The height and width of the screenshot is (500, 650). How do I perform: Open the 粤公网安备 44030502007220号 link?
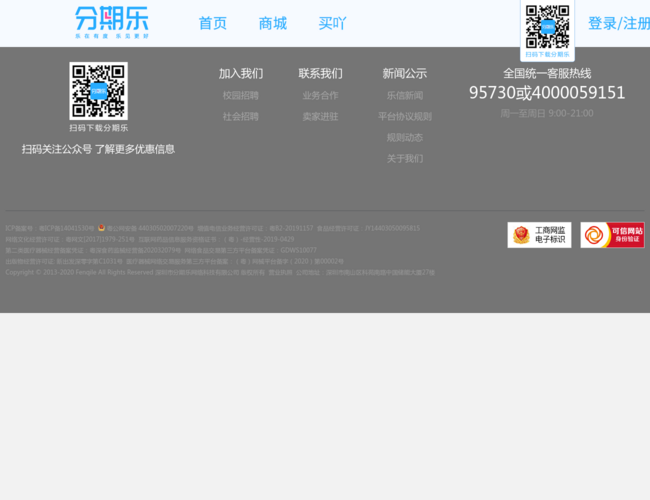coord(150,228)
